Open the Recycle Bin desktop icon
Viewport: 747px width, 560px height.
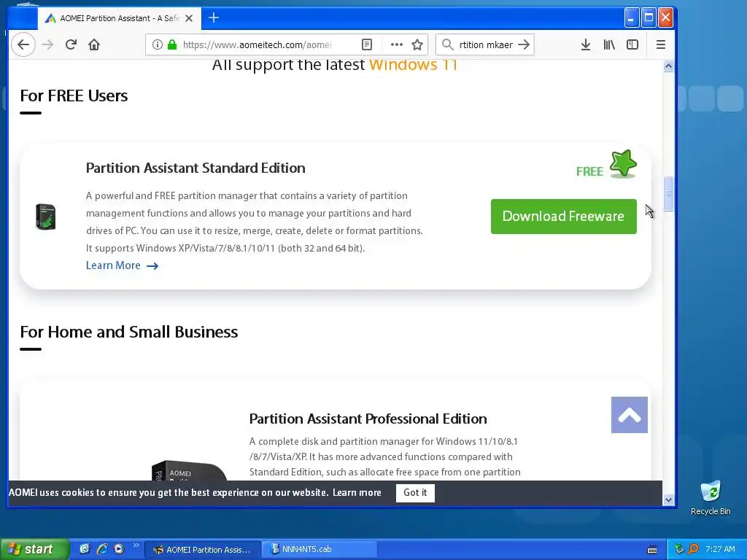click(711, 497)
